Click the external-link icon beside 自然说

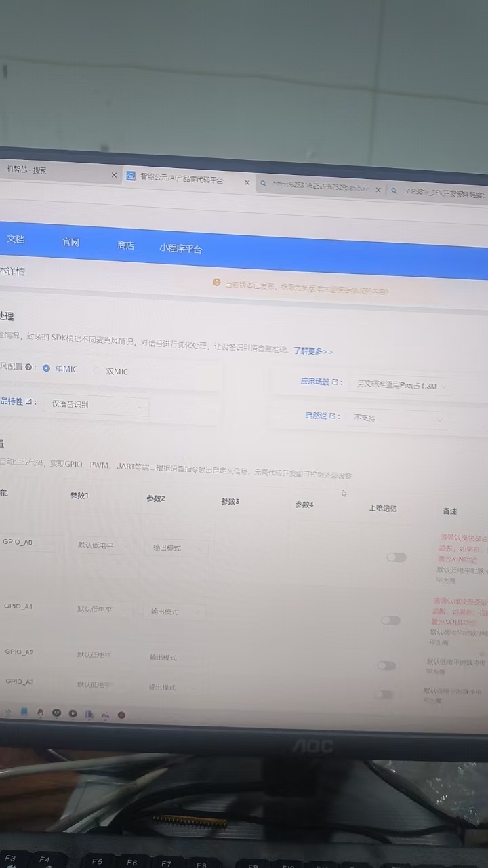[x=332, y=416]
